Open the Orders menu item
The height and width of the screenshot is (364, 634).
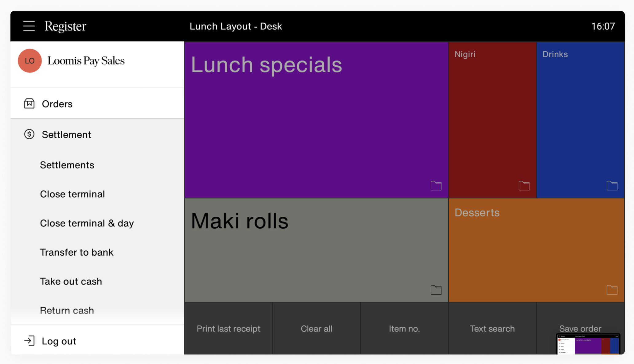click(97, 104)
